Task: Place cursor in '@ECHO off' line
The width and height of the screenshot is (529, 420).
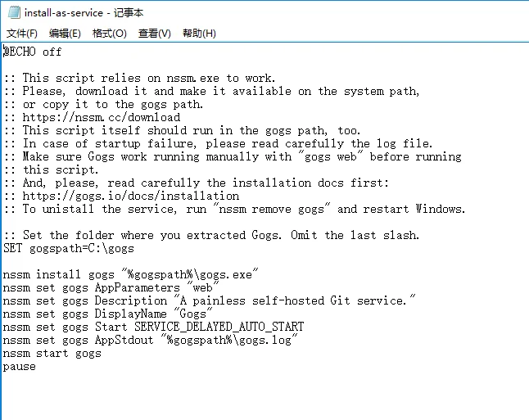Action: 33,52
